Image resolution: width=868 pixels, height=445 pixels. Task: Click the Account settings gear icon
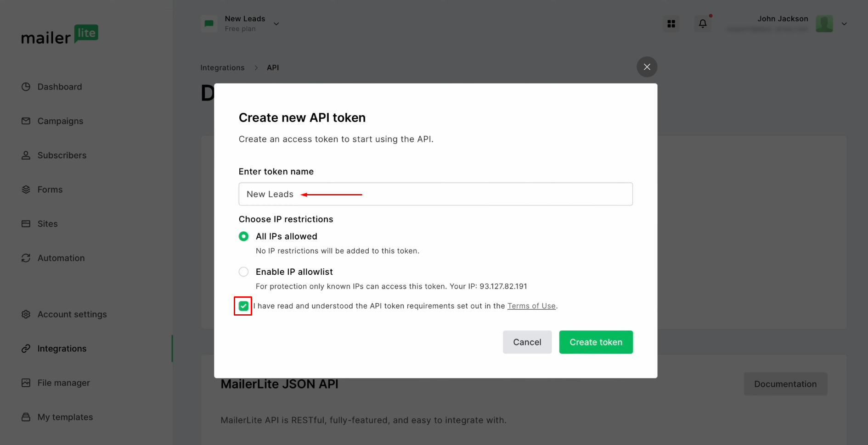point(26,314)
